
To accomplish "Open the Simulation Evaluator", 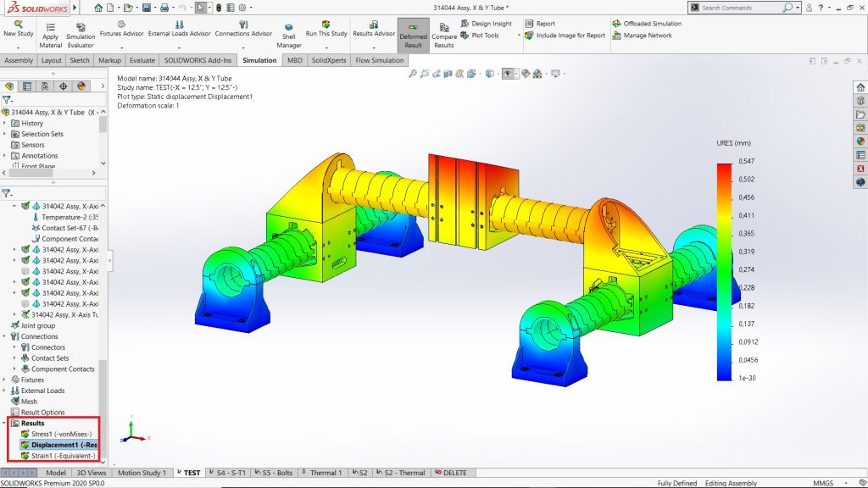I will 81,26.
